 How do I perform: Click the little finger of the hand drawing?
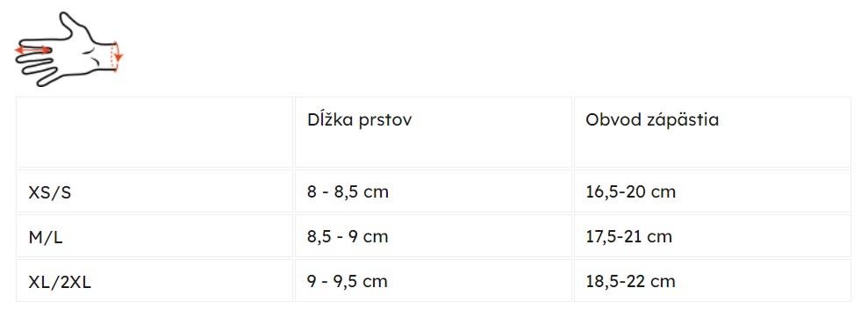pyautogui.click(x=49, y=78)
